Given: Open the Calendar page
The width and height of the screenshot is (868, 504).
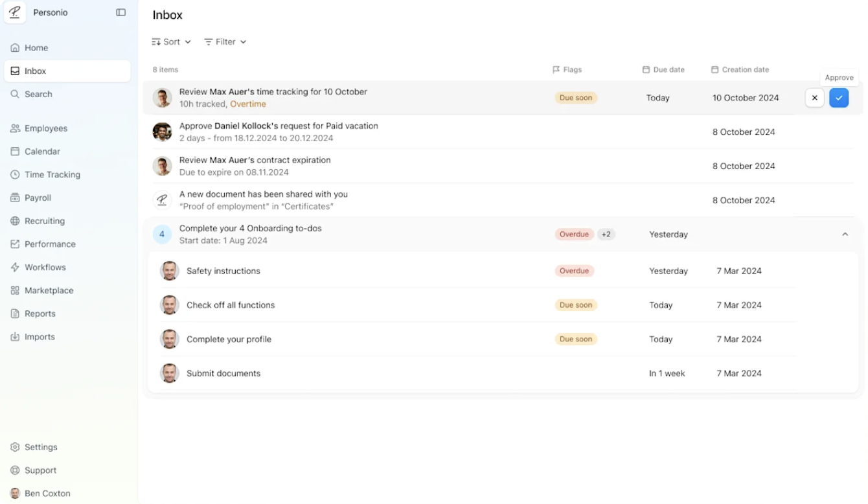Looking at the screenshot, I should coord(42,152).
